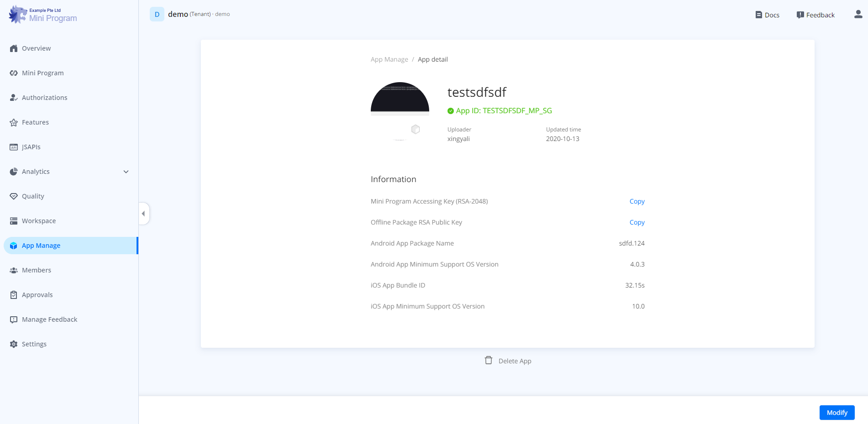Click the Delete App trash icon

coord(489,361)
